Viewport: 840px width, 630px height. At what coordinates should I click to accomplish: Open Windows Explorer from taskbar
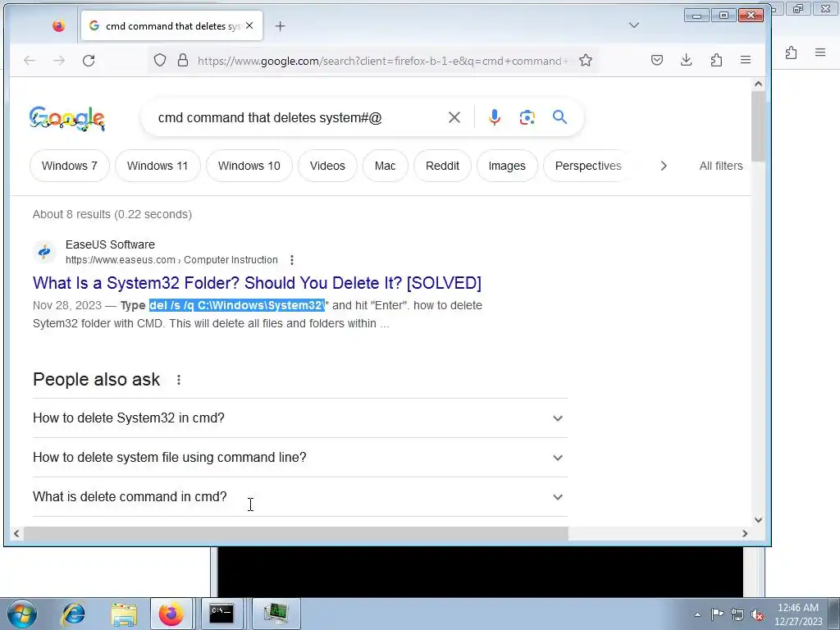pos(124,614)
